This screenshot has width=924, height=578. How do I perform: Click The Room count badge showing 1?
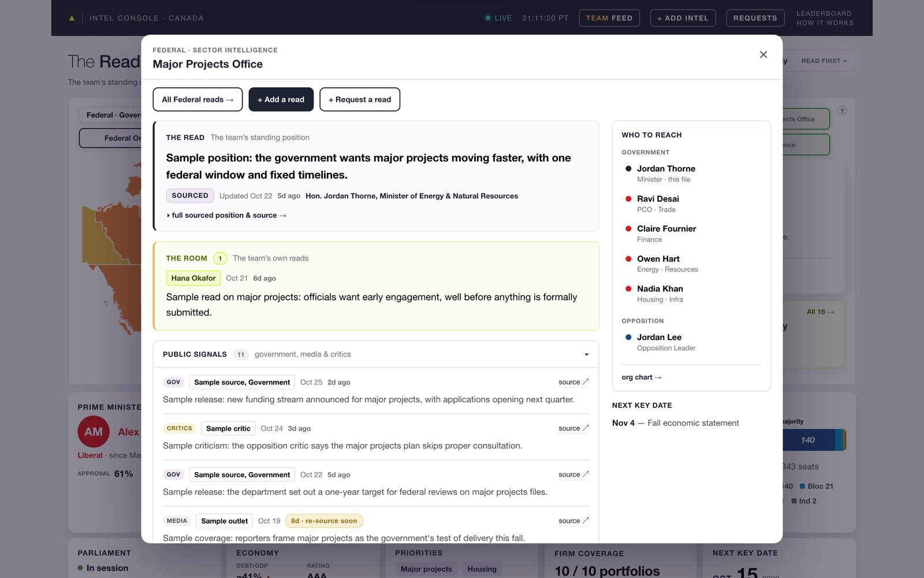(220, 258)
